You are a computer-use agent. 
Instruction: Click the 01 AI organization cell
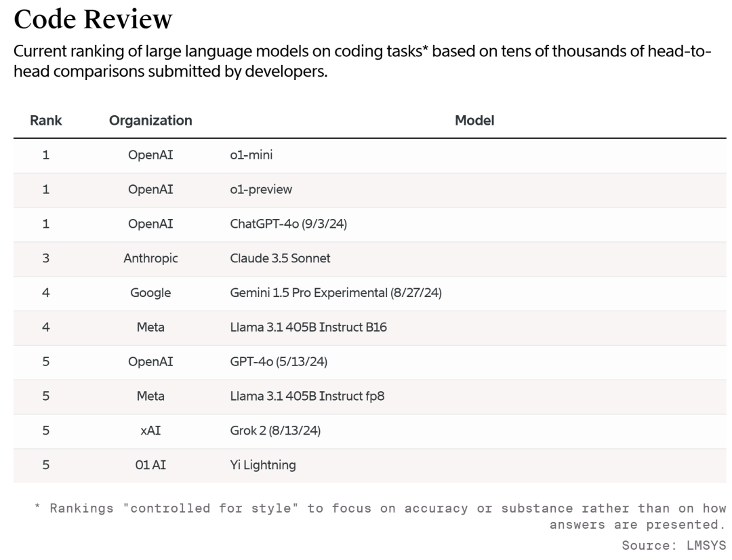pyautogui.click(x=150, y=465)
